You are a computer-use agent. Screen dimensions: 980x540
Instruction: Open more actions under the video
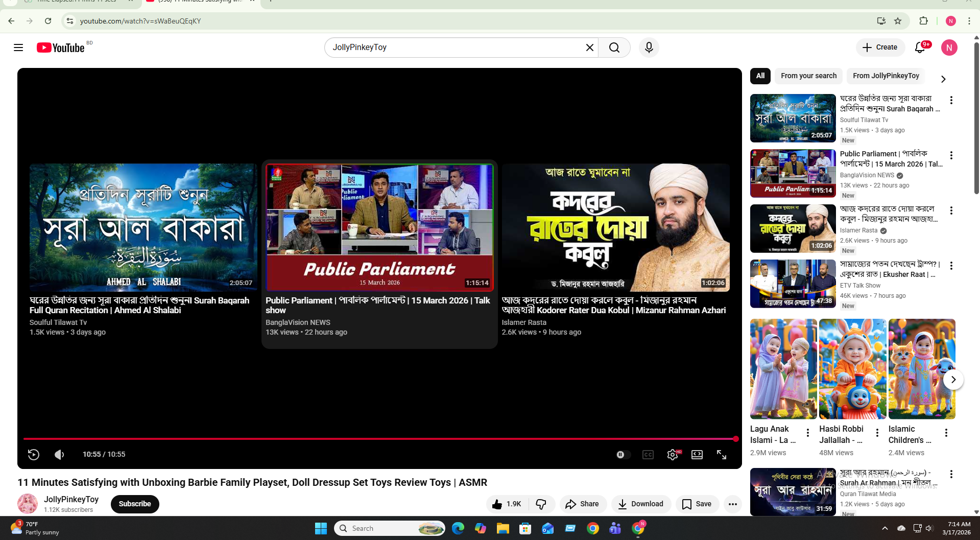732,504
